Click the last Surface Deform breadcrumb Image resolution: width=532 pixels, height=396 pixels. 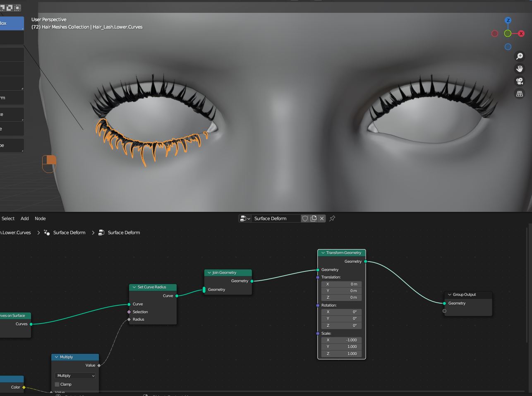(x=124, y=233)
